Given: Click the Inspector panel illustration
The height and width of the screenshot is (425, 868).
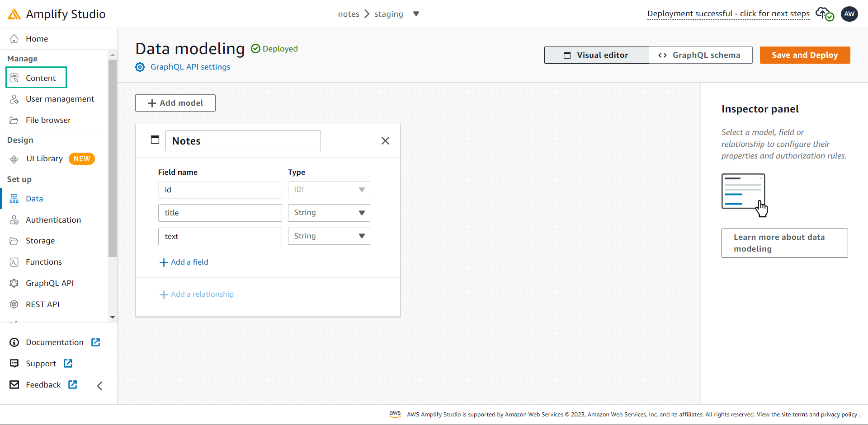Looking at the screenshot, I should (745, 195).
